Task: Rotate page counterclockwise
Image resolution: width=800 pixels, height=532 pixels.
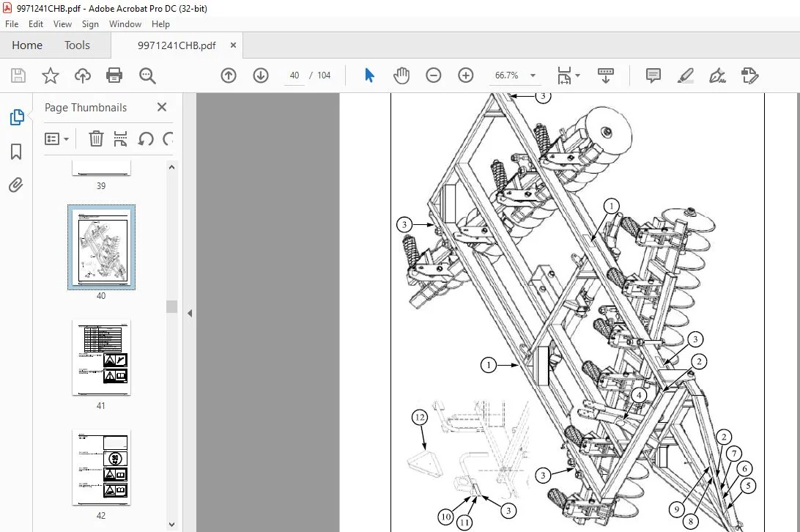Action: point(145,138)
